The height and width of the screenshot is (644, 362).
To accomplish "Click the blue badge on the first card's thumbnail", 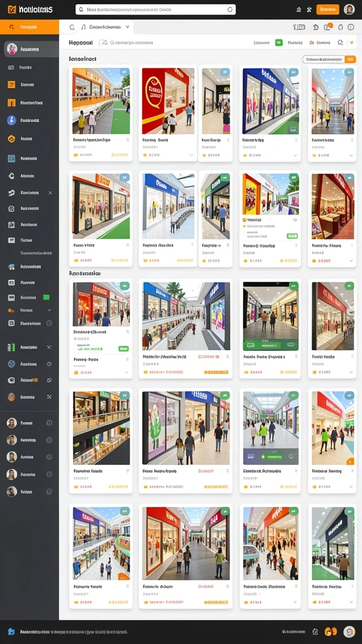I will (x=124, y=72).
